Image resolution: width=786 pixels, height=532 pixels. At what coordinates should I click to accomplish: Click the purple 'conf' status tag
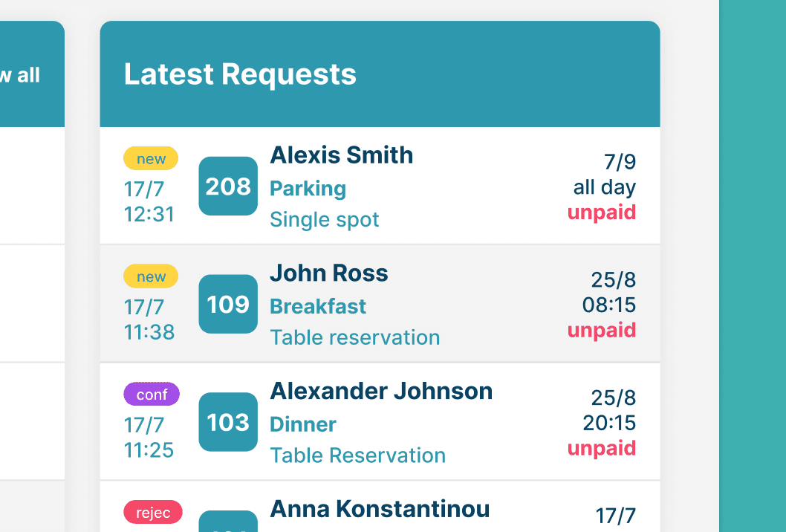(152, 394)
